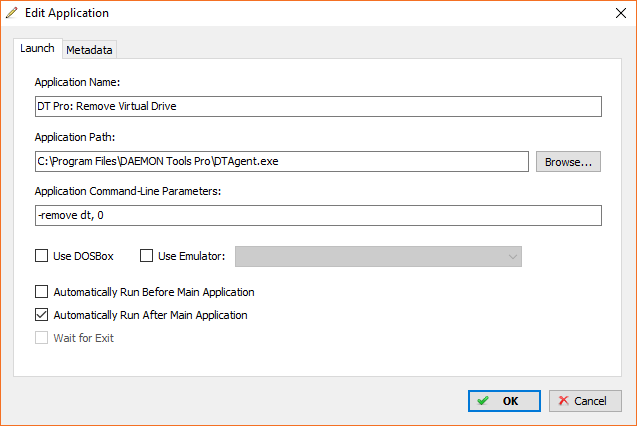637x426 pixels.
Task: Confirm changes with the OK button
Action: [504, 401]
